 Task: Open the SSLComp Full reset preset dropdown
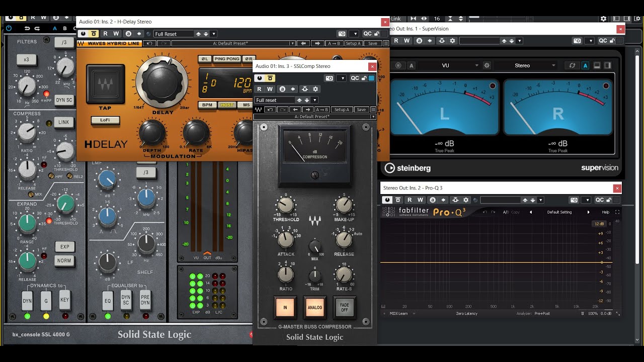coord(314,100)
